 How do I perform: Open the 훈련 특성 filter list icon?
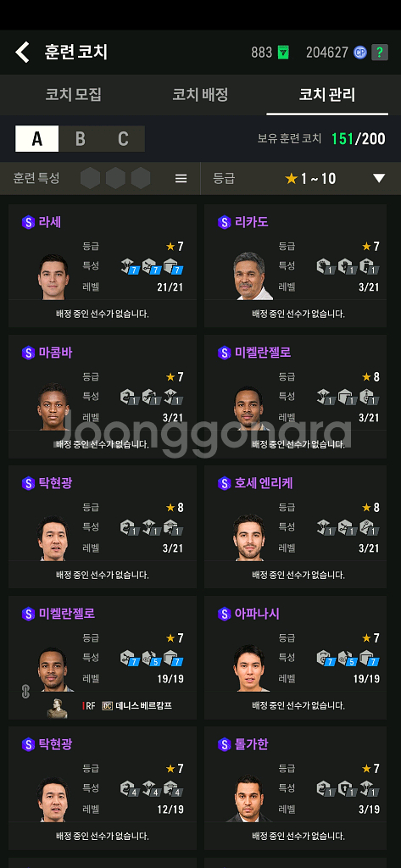(181, 178)
